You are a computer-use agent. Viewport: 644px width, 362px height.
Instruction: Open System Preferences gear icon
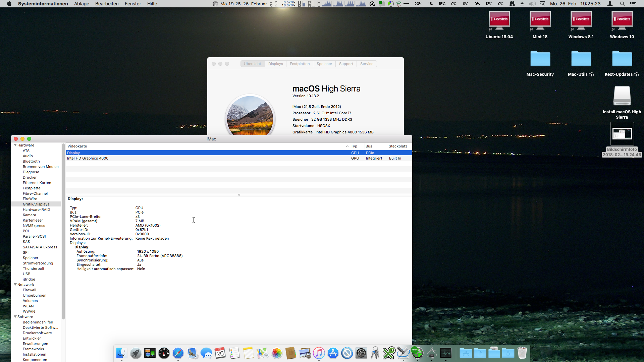[361, 353]
